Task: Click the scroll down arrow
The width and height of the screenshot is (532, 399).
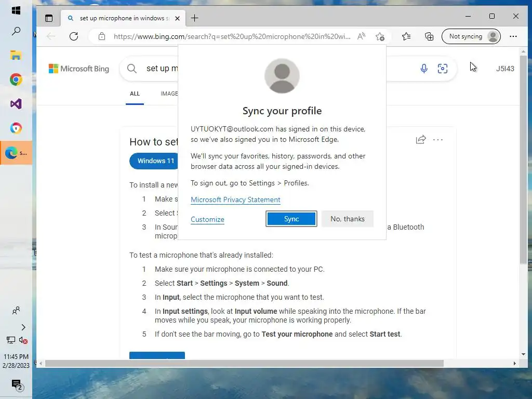Action: 523,354
